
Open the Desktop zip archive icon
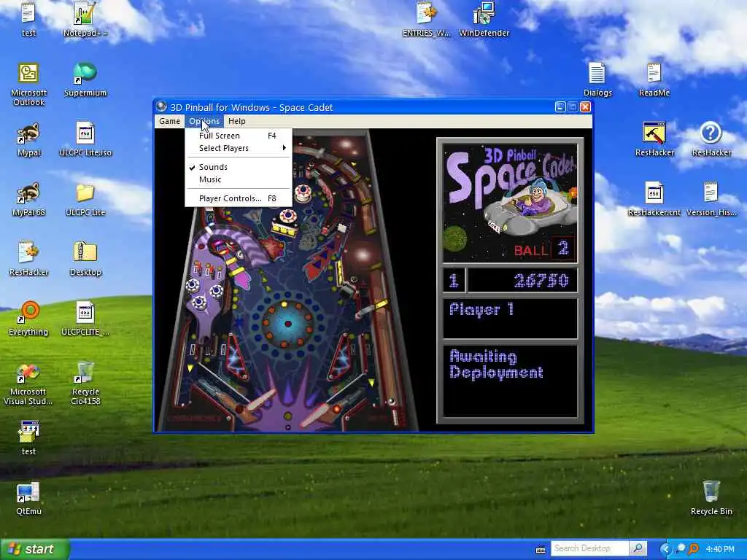pyautogui.click(x=85, y=259)
